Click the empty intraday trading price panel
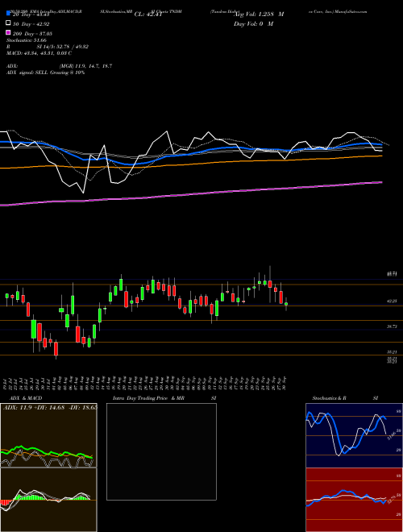 (x=161, y=451)
